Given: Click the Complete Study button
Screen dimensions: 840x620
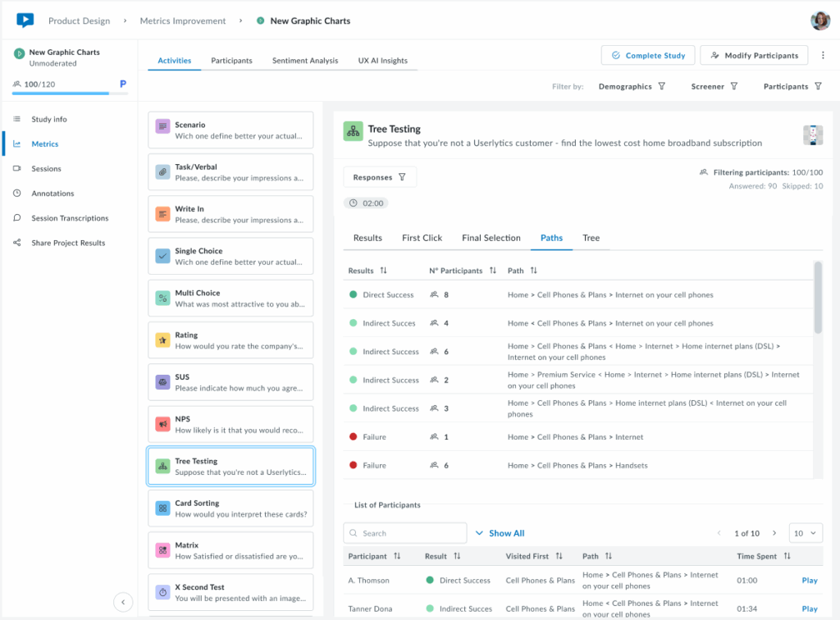Looking at the screenshot, I should 647,56.
